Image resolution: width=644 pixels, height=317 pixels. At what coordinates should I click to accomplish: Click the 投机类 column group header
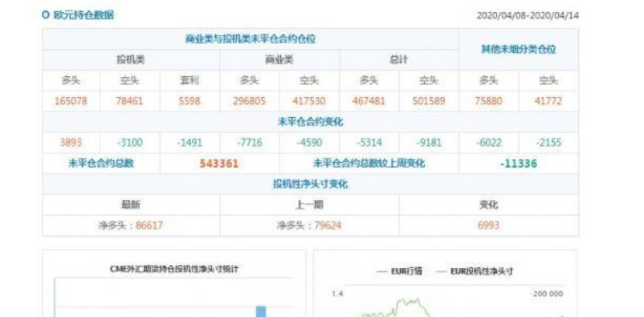(131, 59)
